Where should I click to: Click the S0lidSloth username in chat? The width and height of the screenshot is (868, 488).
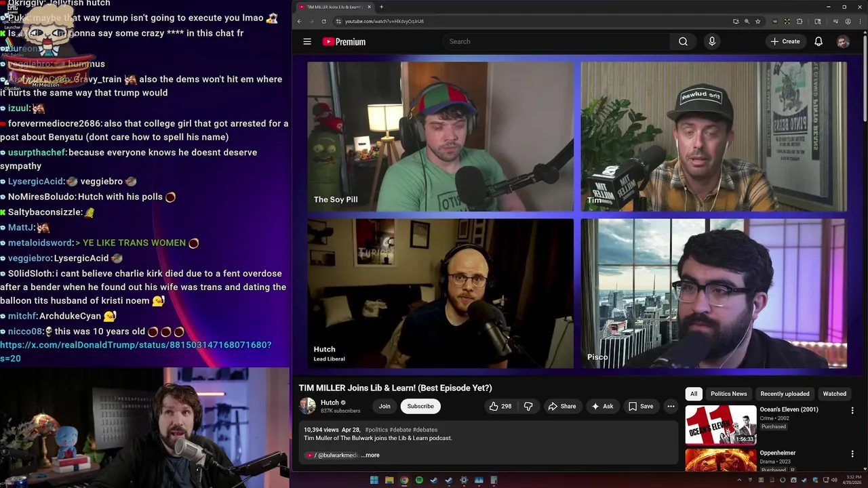pyautogui.click(x=31, y=274)
